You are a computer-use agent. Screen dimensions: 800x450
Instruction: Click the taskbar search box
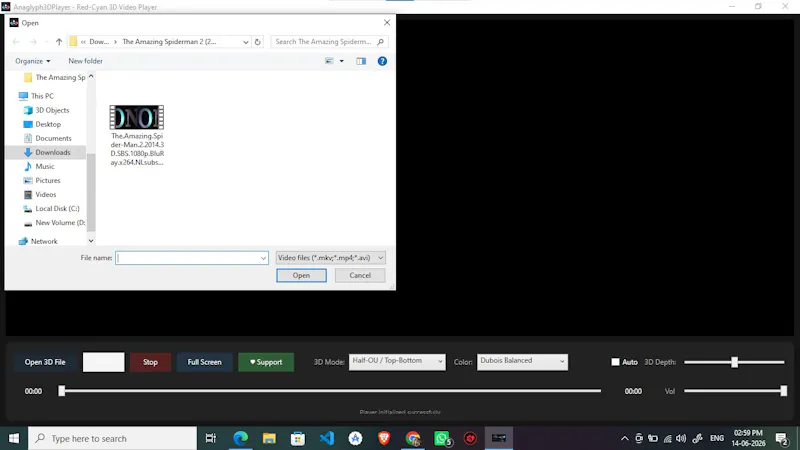coord(112,438)
